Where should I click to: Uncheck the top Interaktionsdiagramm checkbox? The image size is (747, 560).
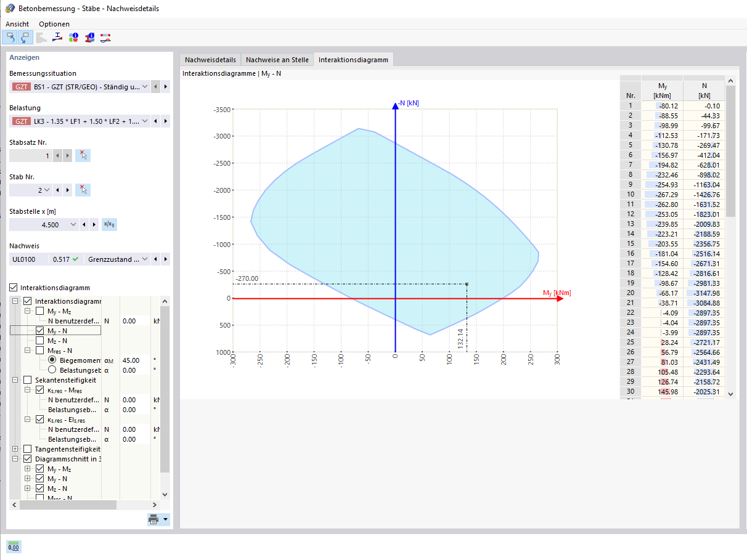tap(14, 288)
